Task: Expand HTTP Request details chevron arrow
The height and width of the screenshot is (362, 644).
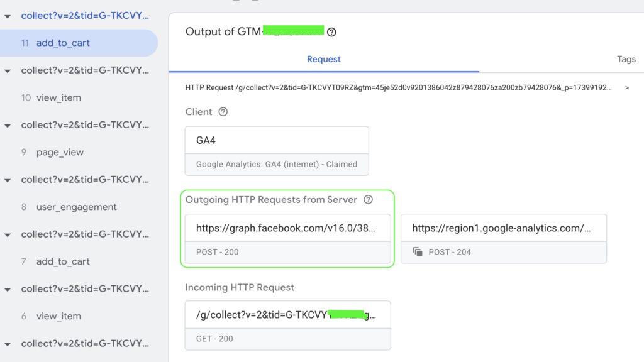Action: coord(626,88)
